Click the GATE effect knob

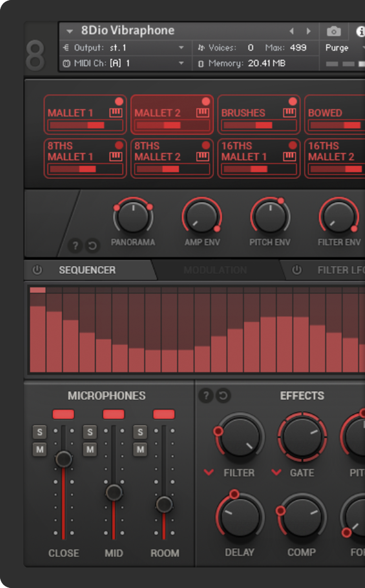[302, 436]
